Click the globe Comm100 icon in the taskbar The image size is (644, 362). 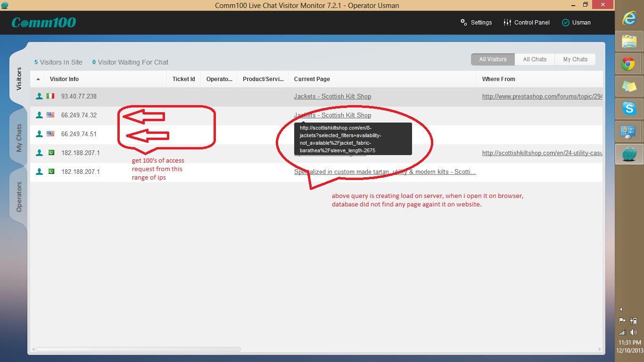point(629,154)
